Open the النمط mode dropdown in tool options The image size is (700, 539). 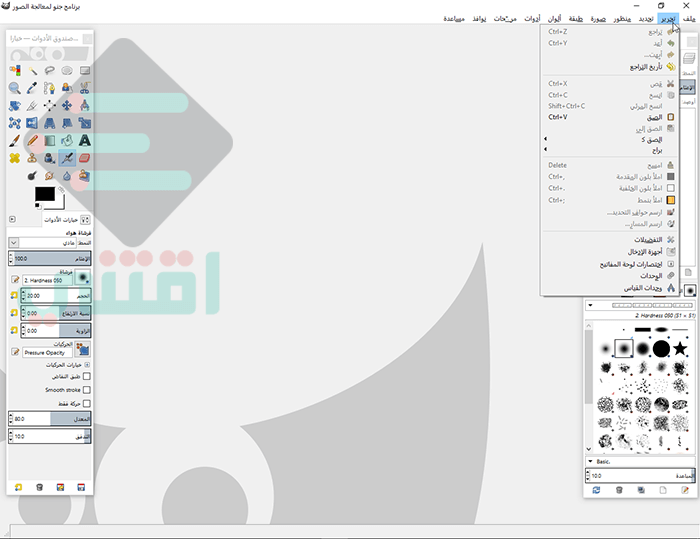point(14,242)
